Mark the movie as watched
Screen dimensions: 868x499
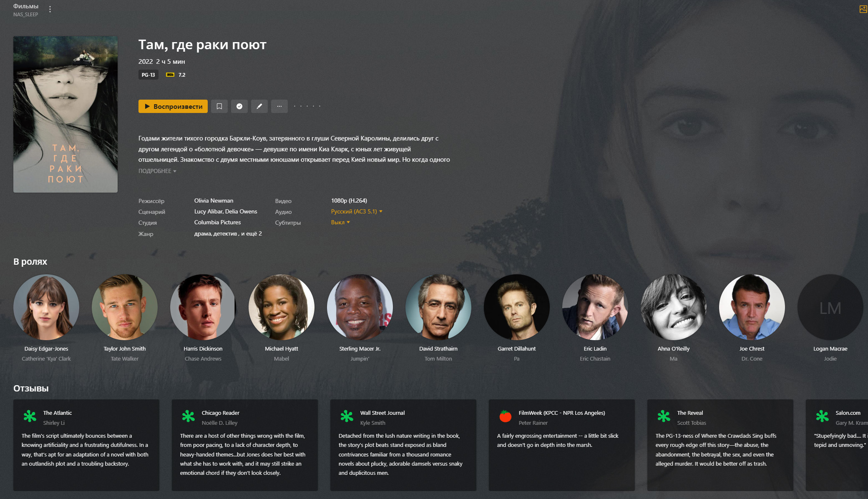(x=239, y=106)
